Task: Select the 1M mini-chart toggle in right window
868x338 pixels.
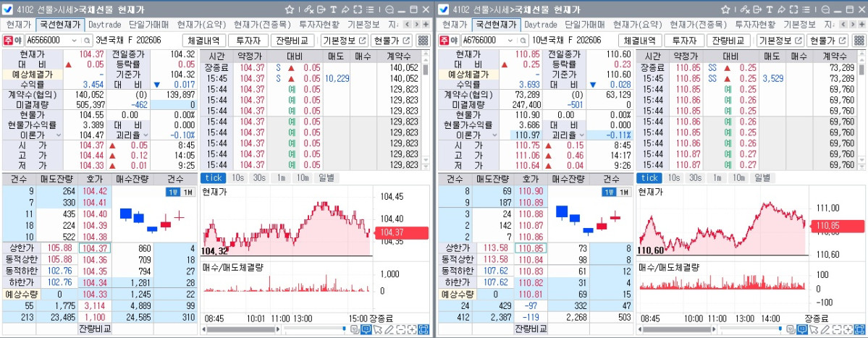Action: [x=624, y=192]
